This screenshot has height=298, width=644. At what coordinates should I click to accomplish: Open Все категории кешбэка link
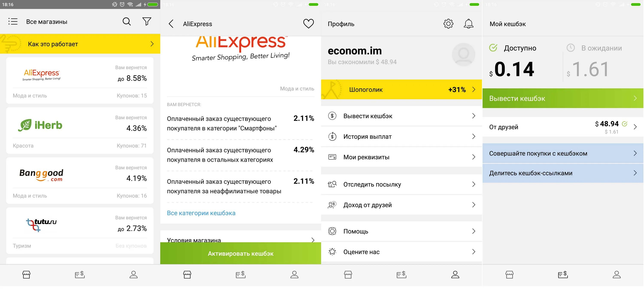(201, 213)
